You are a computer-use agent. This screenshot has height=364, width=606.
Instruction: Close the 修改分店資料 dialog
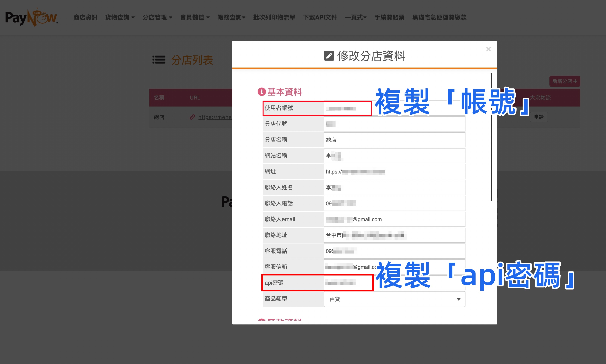tap(488, 49)
